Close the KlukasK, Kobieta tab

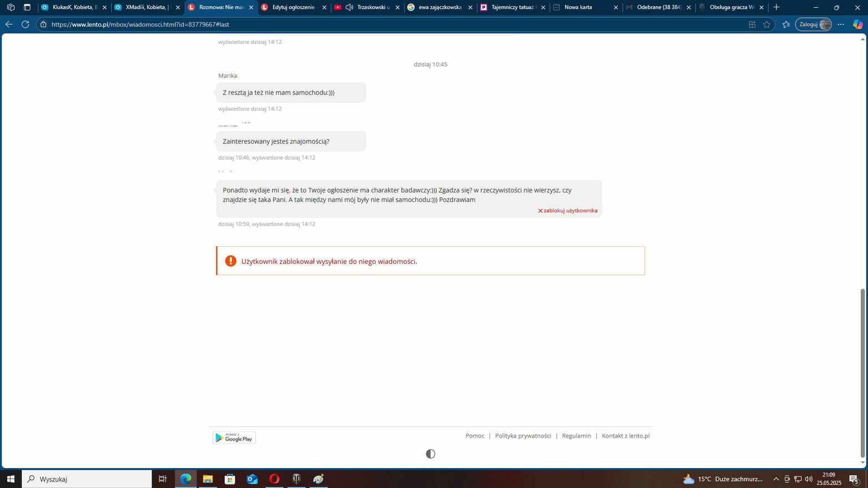[104, 7]
